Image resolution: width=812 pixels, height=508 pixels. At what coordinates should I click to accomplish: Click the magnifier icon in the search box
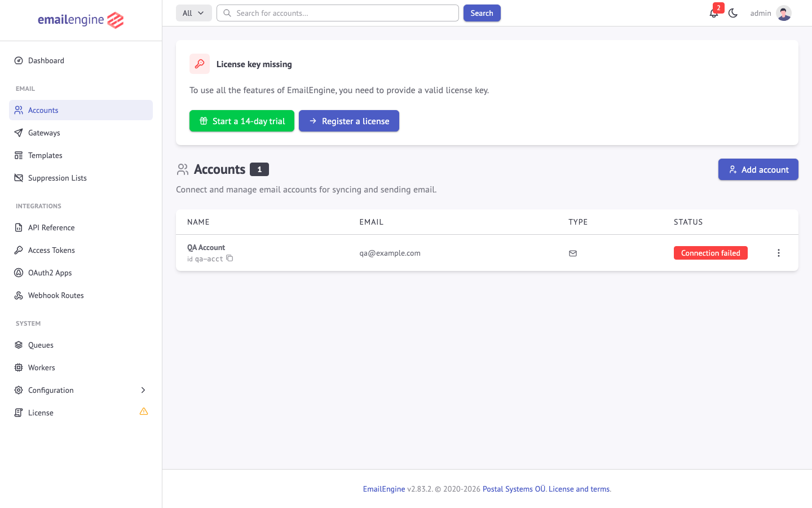tap(227, 13)
